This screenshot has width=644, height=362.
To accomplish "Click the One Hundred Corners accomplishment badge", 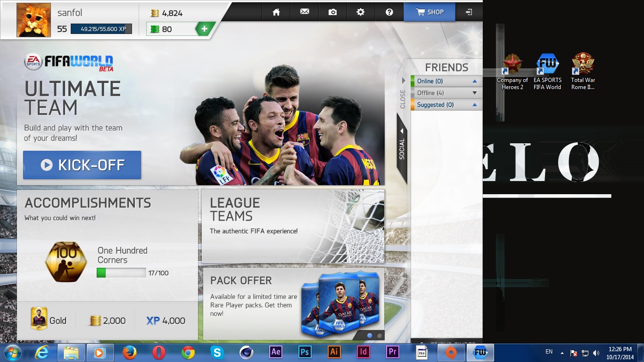I will pyautogui.click(x=66, y=262).
